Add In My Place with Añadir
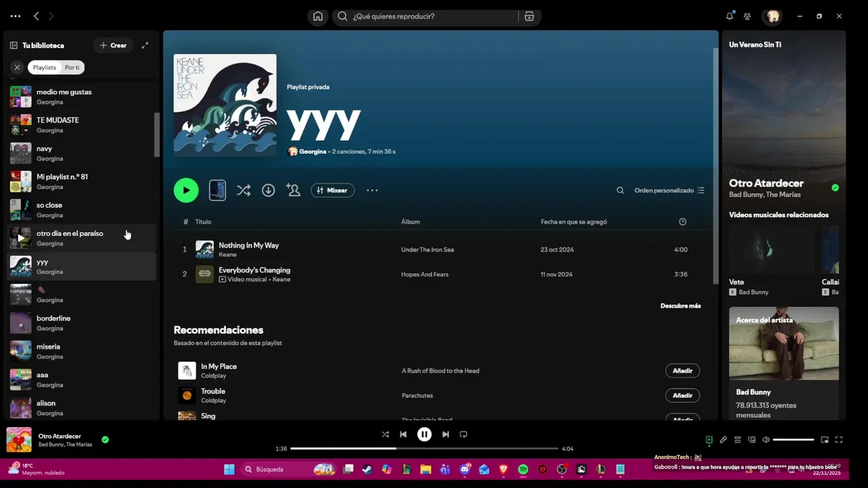The height and width of the screenshot is (488, 868). click(x=682, y=371)
